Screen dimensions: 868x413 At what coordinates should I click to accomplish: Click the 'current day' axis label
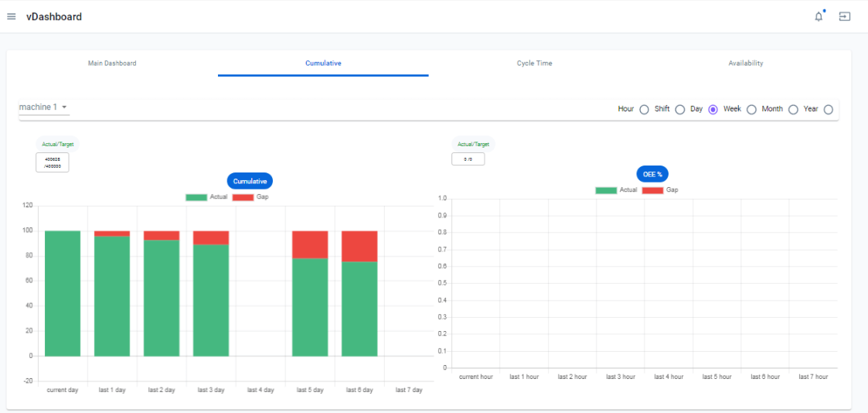click(x=63, y=390)
